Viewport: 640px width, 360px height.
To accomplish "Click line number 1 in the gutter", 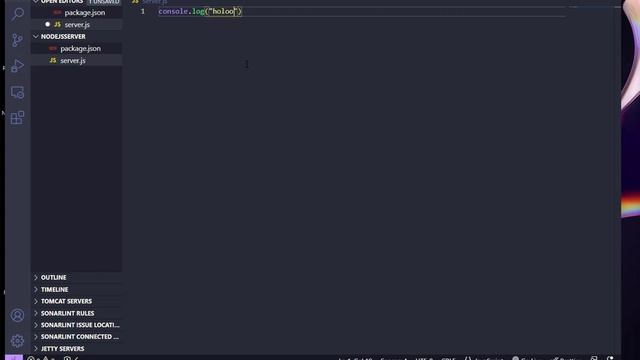I will (x=143, y=11).
